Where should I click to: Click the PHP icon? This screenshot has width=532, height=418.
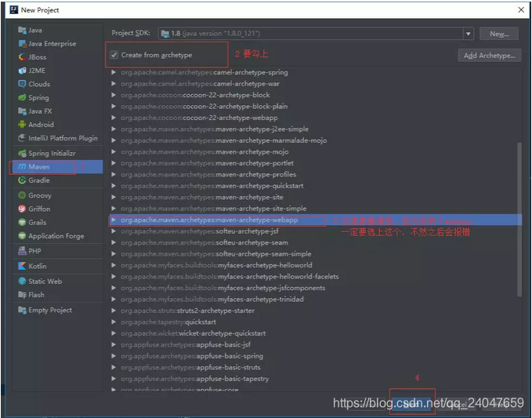coord(22,251)
